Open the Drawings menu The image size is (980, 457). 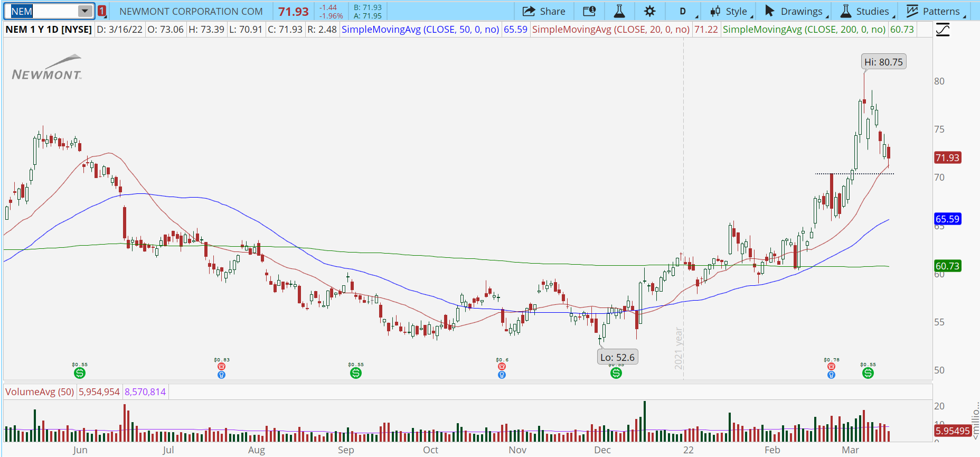(x=795, y=11)
